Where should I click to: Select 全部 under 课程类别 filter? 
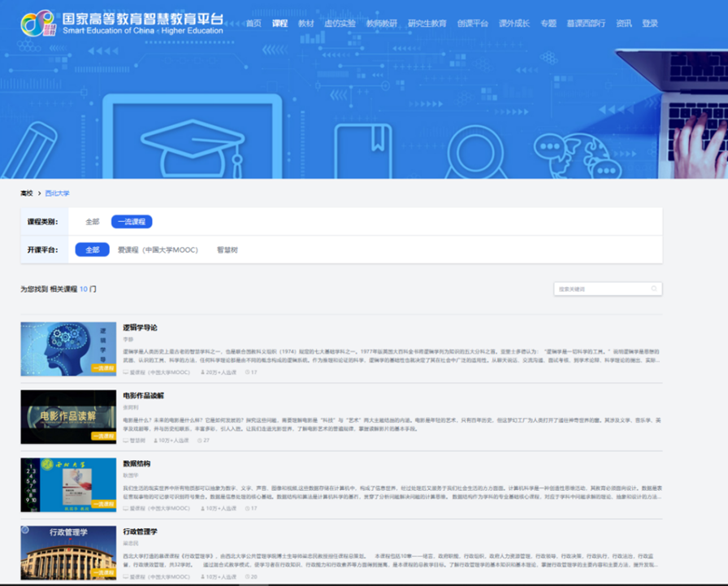coord(92,222)
